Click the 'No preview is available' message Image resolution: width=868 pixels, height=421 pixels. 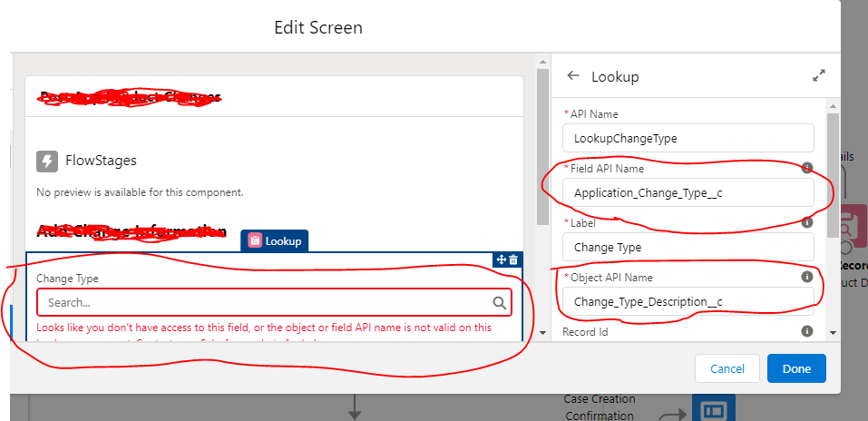140,192
